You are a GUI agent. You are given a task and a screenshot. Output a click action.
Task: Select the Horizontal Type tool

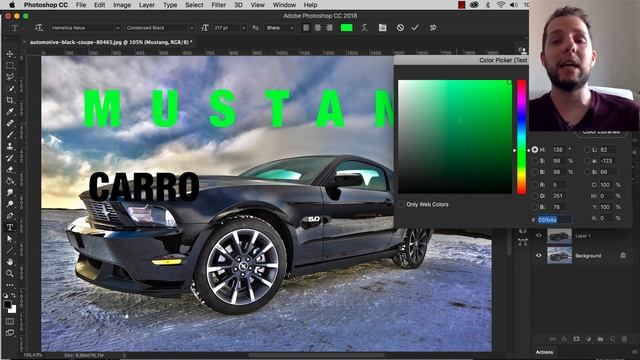[10, 227]
